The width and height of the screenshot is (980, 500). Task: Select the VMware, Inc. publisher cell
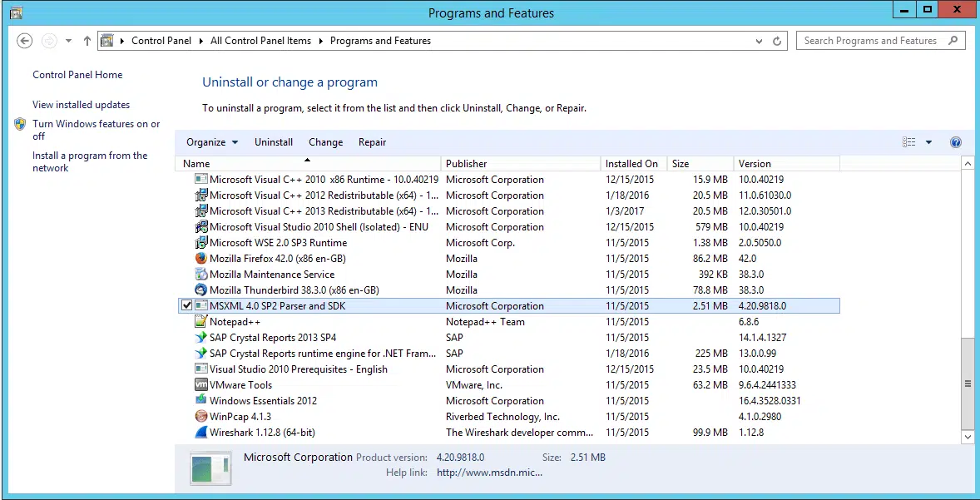click(x=473, y=385)
